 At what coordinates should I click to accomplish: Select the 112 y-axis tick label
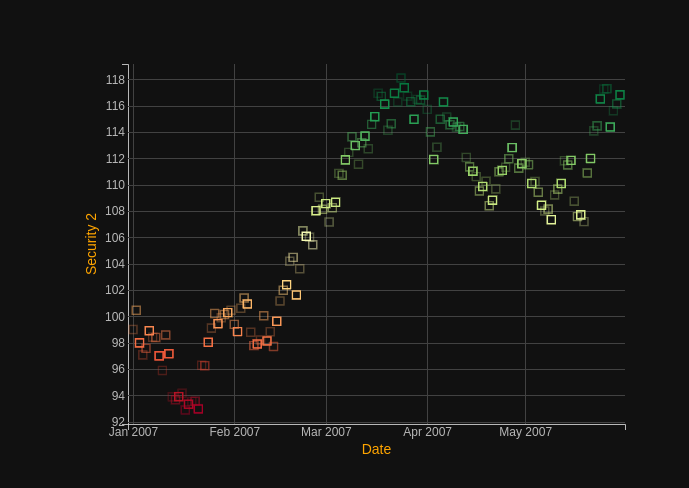[x=115, y=159]
